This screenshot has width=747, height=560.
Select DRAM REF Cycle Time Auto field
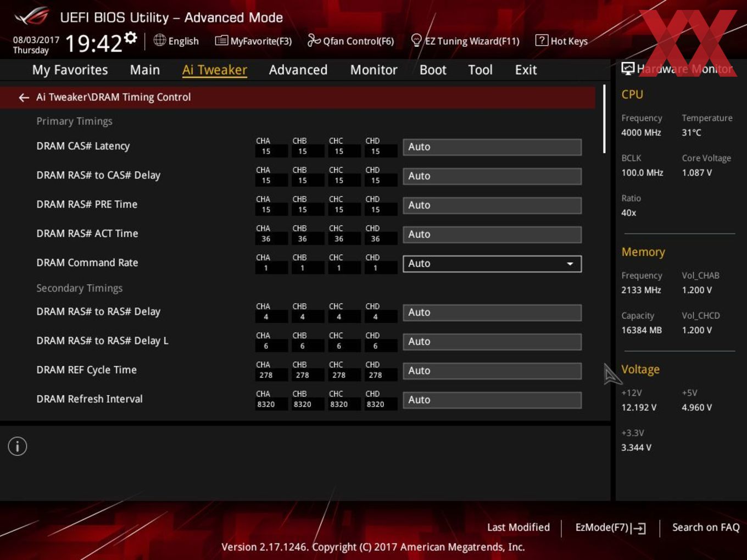[492, 371]
